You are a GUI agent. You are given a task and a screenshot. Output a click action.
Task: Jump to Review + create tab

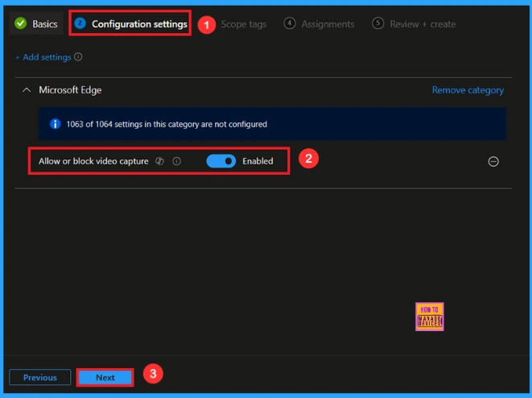point(414,24)
